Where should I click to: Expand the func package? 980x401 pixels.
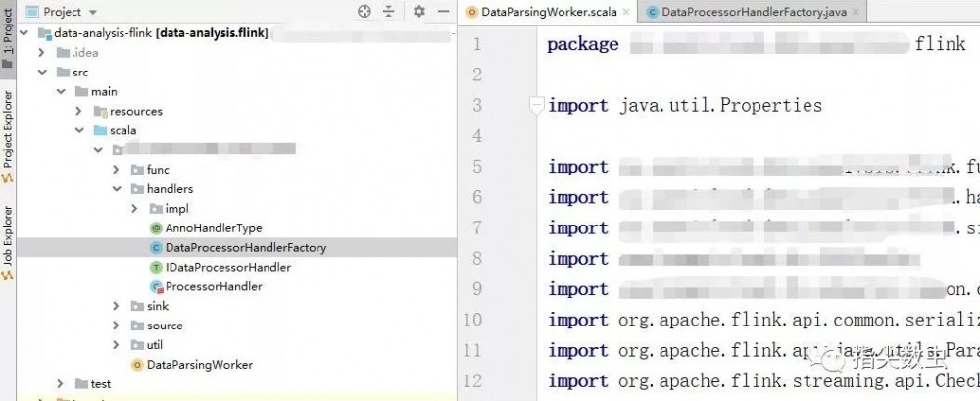pyautogui.click(x=117, y=169)
